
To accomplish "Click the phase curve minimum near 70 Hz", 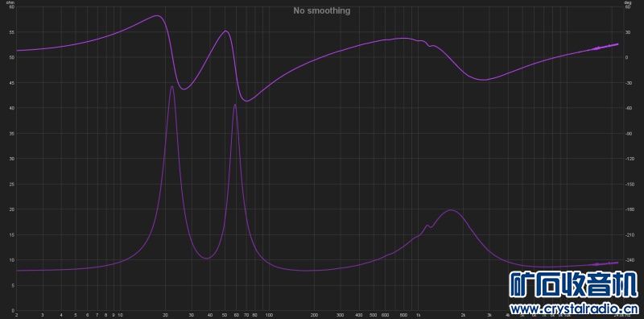I will 246,101.
